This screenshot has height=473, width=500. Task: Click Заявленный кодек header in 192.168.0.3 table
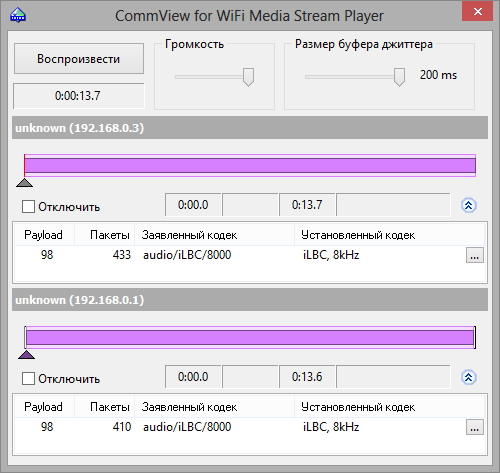[215, 235]
